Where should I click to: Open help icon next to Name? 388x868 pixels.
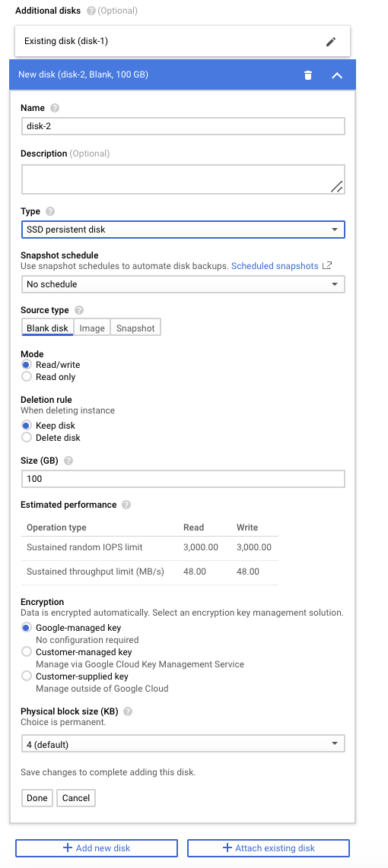pyautogui.click(x=54, y=108)
